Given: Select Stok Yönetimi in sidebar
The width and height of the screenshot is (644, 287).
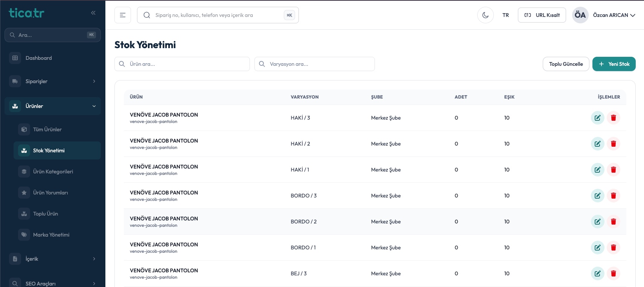Looking at the screenshot, I should point(57,150).
